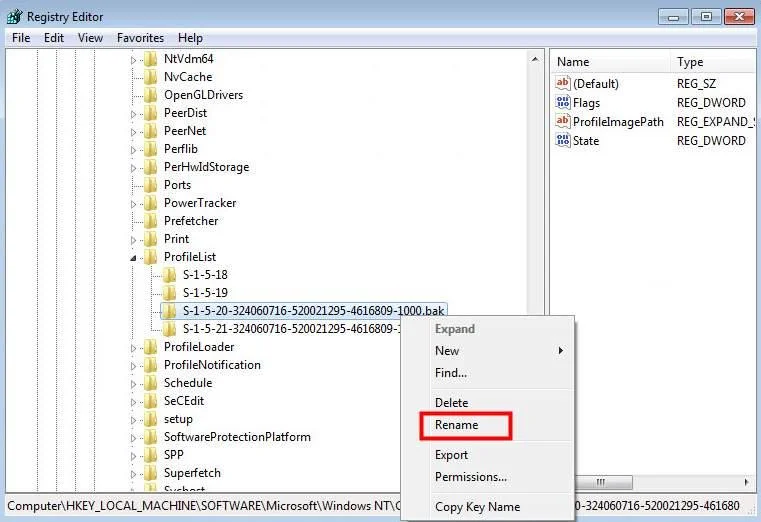The height and width of the screenshot is (522, 761).
Task: Click the ProfileList folder icon
Action: point(151,257)
